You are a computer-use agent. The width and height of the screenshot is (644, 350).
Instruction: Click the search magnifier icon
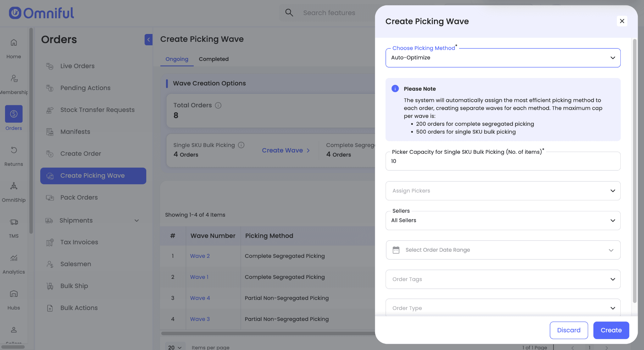289,13
